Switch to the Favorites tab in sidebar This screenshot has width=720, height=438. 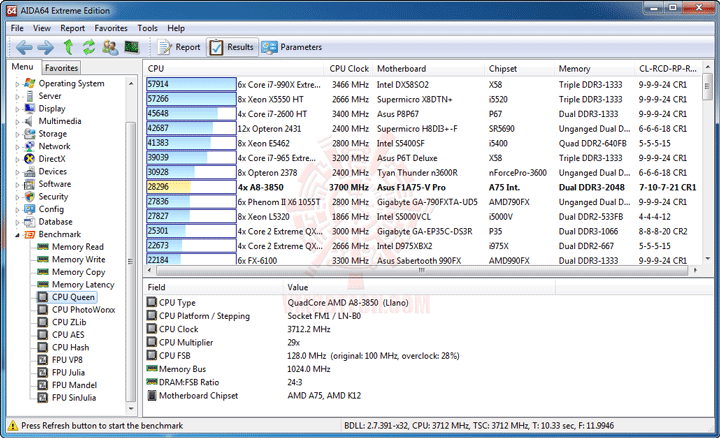(61, 68)
